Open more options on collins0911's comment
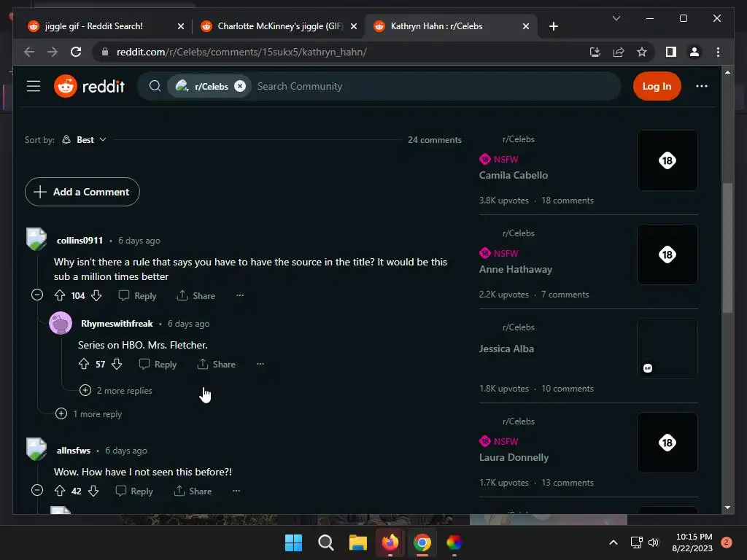 tap(239, 296)
